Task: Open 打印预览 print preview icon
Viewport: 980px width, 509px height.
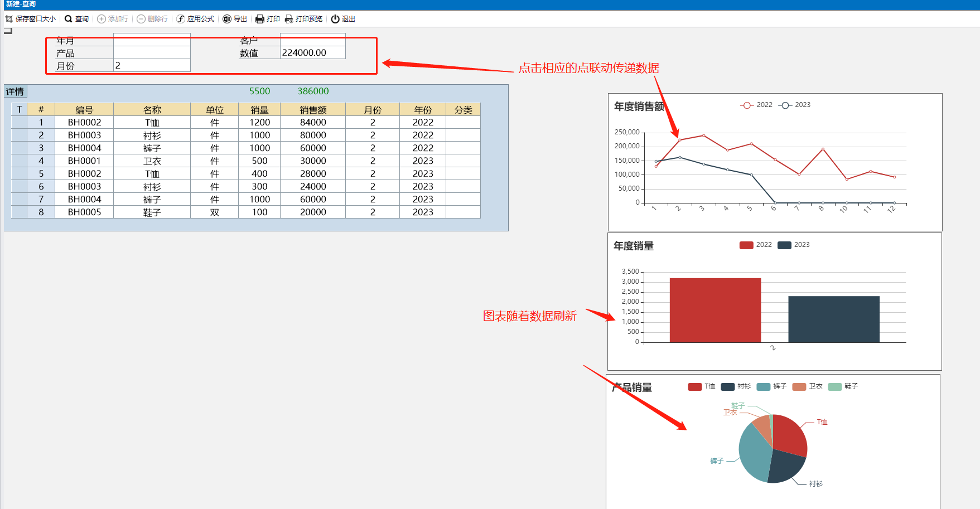Action: point(289,19)
